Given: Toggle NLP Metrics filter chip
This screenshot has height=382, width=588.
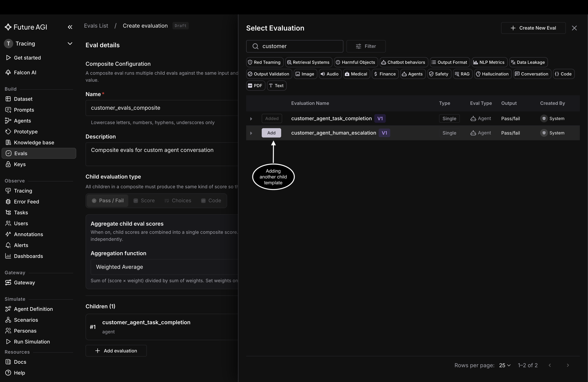Looking at the screenshot, I should point(489,62).
